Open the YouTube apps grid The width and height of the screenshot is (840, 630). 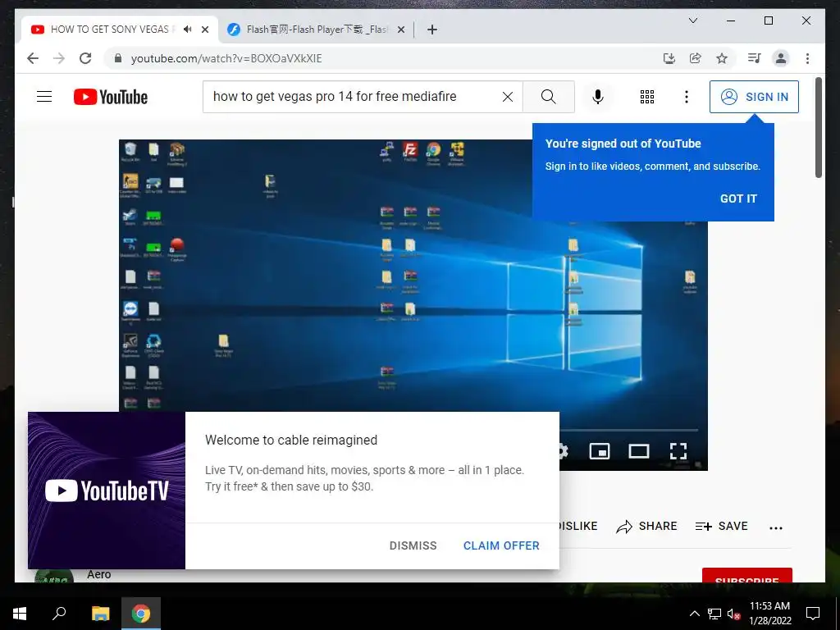click(x=647, y=97)
